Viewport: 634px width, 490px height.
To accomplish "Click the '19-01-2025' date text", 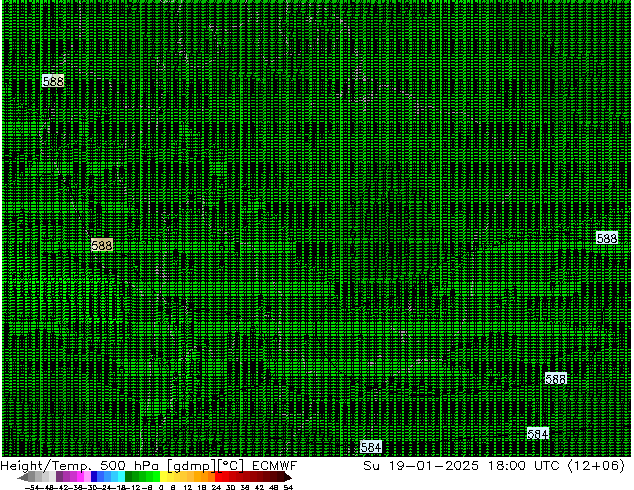I will tap(434, 466).
